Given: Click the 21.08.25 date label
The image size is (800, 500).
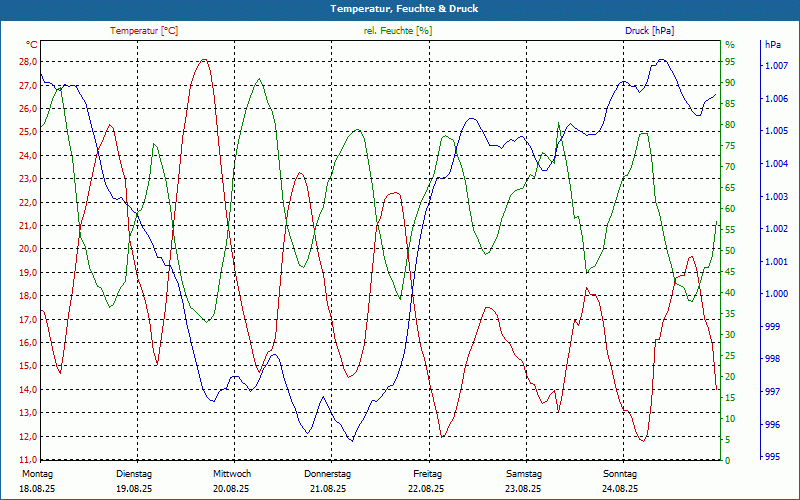Looking at the screenshot, I should click(x=328, y=489).
